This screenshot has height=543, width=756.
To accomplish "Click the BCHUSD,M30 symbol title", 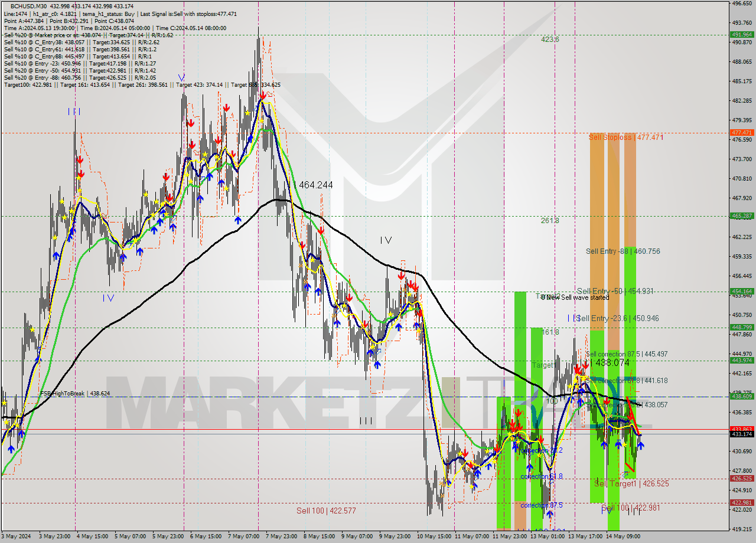I will (30, 6).
